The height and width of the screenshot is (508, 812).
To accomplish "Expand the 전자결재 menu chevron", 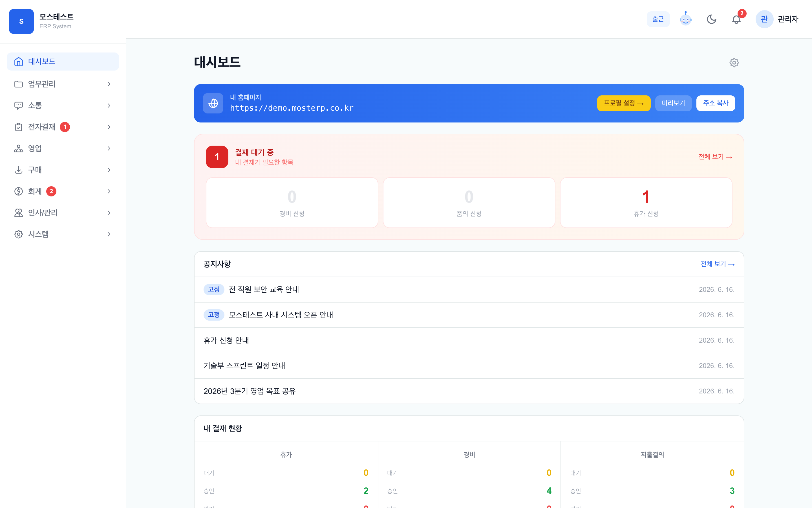I will click(x=109, y=127).
